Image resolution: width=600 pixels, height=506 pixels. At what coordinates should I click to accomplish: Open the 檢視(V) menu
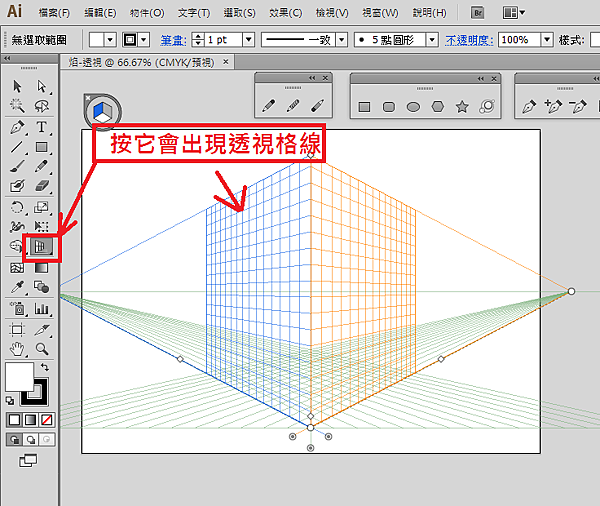(x=332, y=13)
